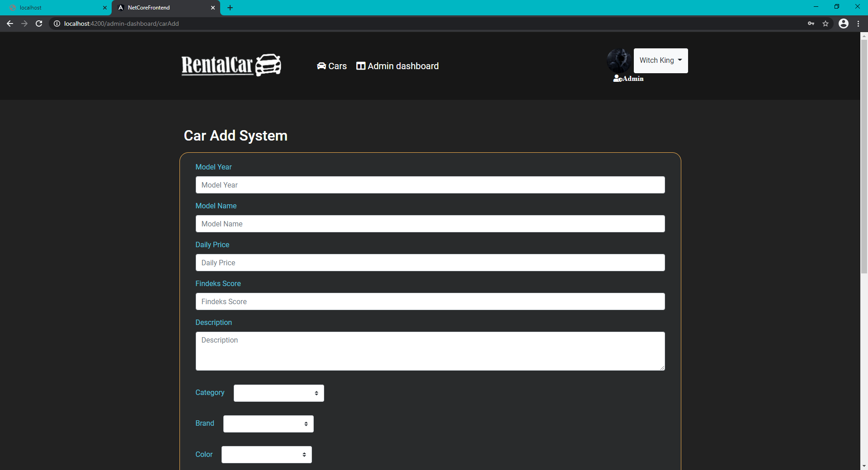Image resolution: width=868 pixels, height=470 pixels.
Task: Click the browser Back arrow
Action: (10, 23)
